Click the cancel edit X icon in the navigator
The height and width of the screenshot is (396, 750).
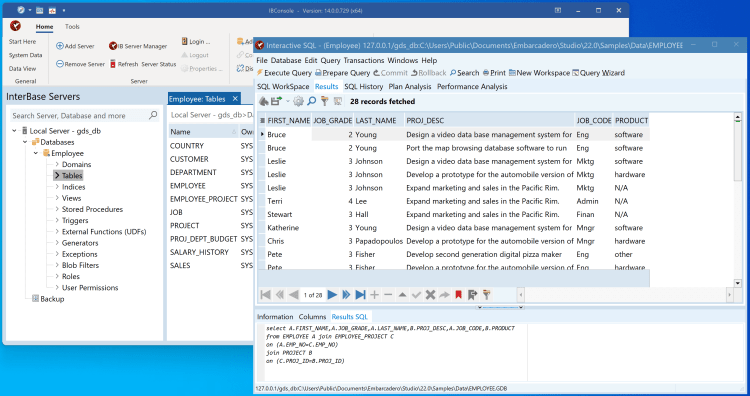tap(430, 295)
